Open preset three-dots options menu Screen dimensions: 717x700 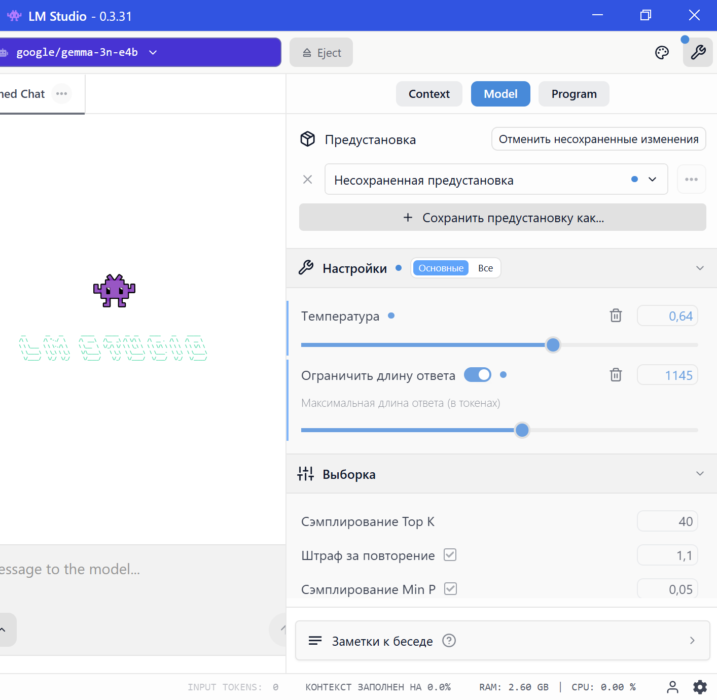point(691,179)
